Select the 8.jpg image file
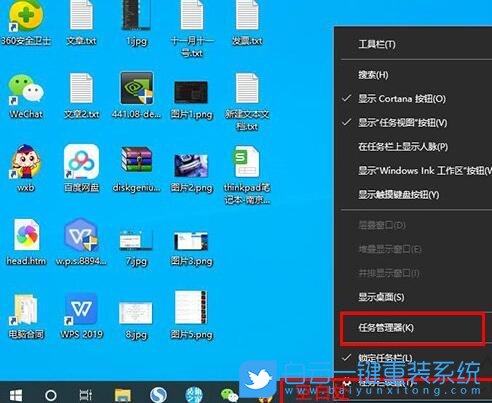492x403 pixels. (x=136, y=320)
